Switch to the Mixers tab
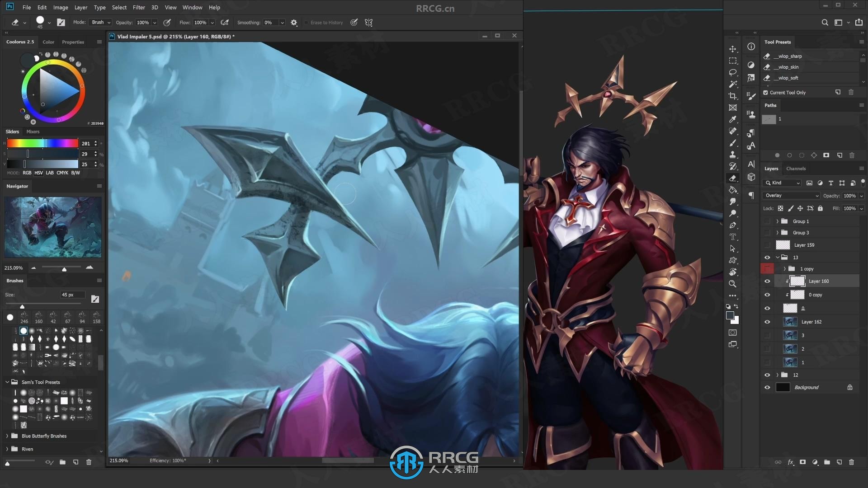868x488 pixels. 33,131
